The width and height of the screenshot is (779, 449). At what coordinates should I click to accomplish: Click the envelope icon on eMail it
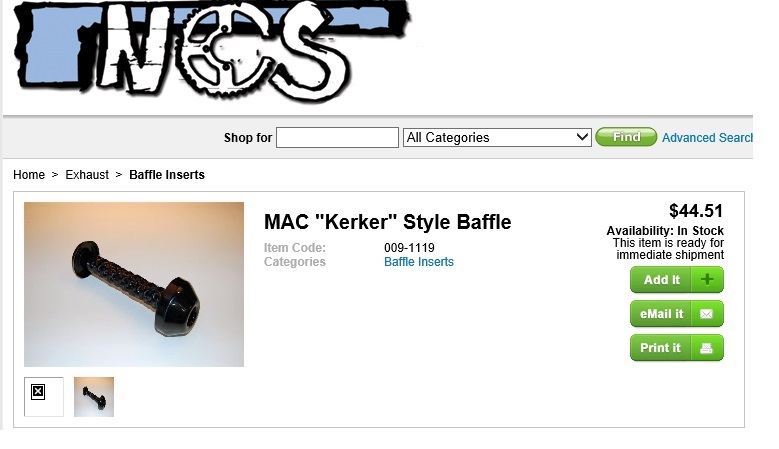click(706, 314)
